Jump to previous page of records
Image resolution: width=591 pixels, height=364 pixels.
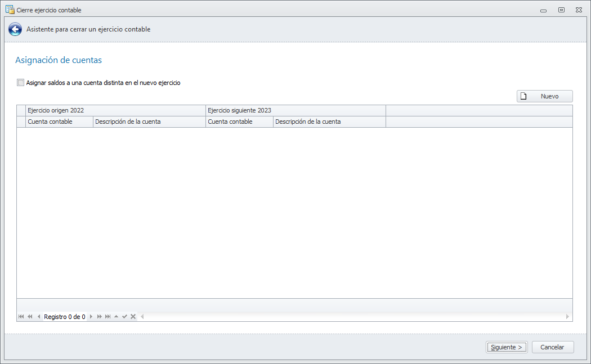click(x=30, y=317)
